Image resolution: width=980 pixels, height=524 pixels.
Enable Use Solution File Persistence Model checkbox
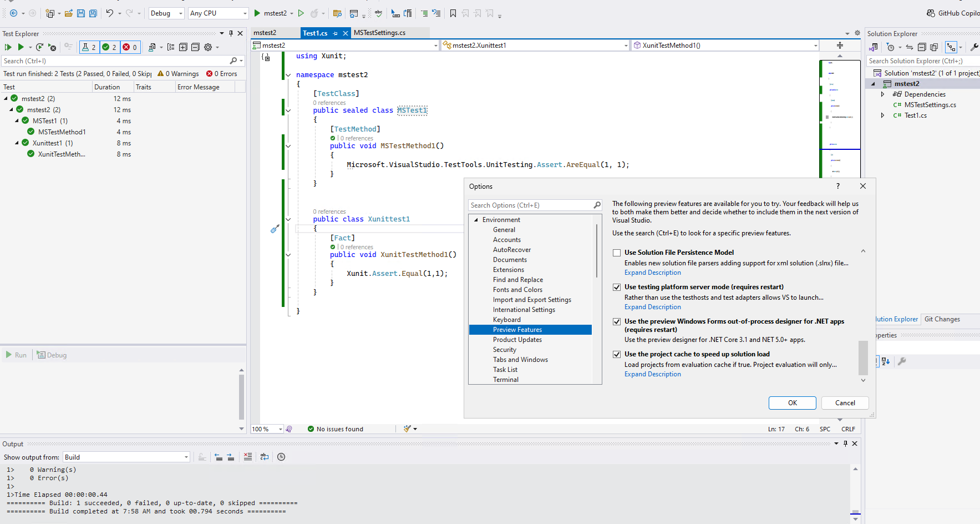pyautogui.click(x=617, y=253)
